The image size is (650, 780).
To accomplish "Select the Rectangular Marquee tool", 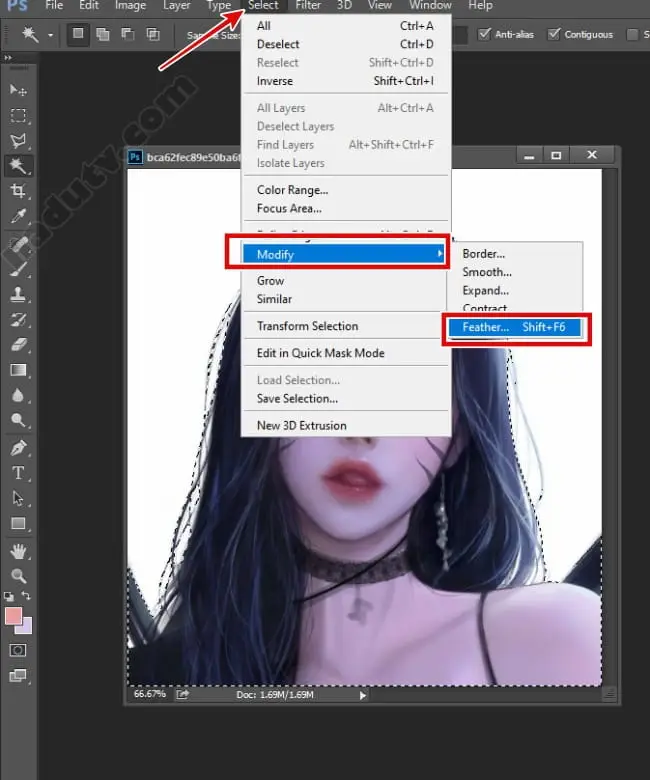I will [x=18, y=115].
